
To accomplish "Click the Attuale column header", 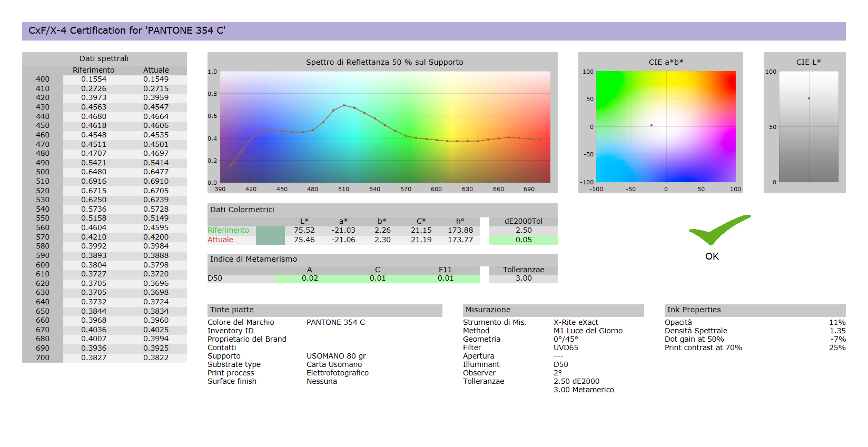I will [156, 70].
